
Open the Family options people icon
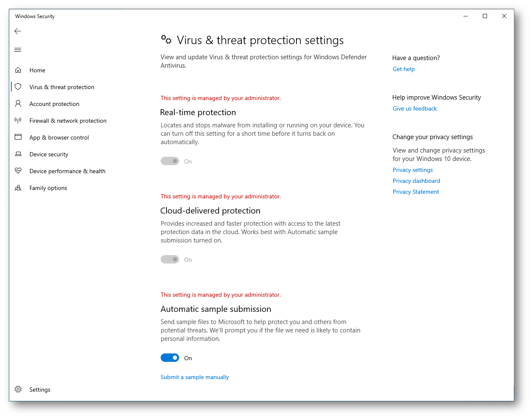(18, 188)
